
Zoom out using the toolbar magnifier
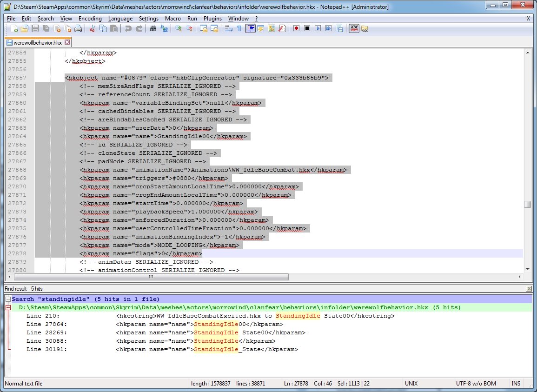189,29
